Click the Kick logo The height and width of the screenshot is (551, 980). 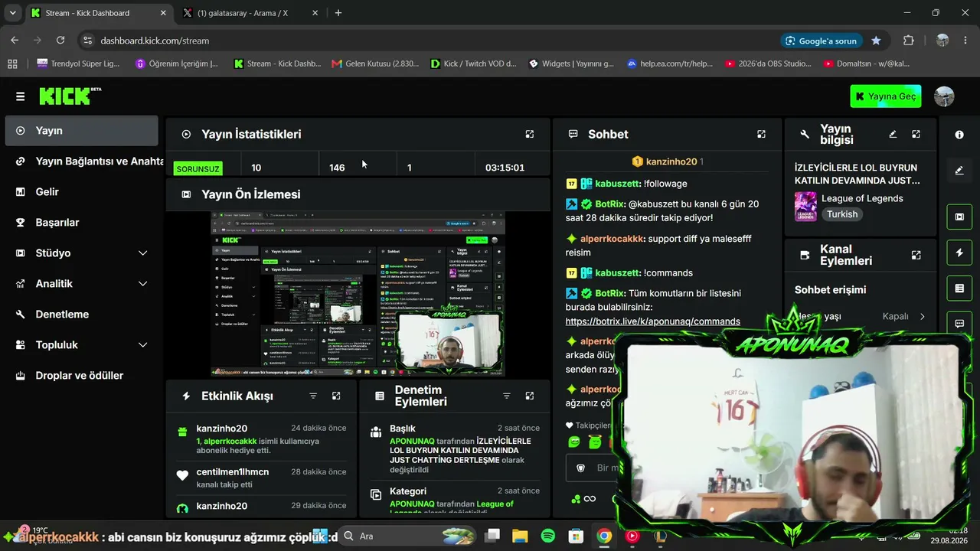coord(70,96)
